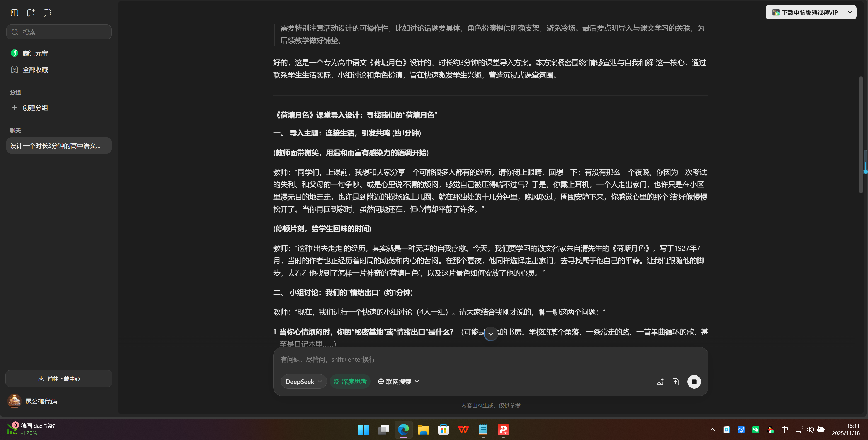Open File Explorer from the taskbar
The width and height of the screenshot is (868, 440).
pyautogui.click(x=423, y=430)
